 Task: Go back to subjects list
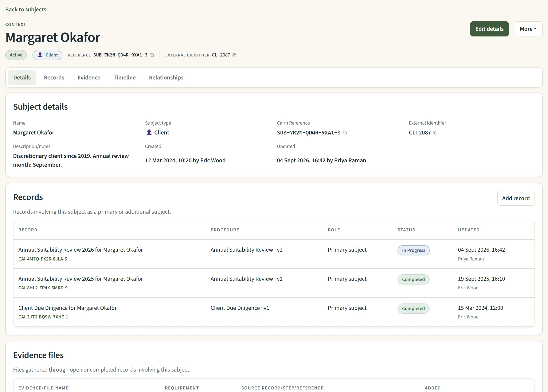coord(26,9)
